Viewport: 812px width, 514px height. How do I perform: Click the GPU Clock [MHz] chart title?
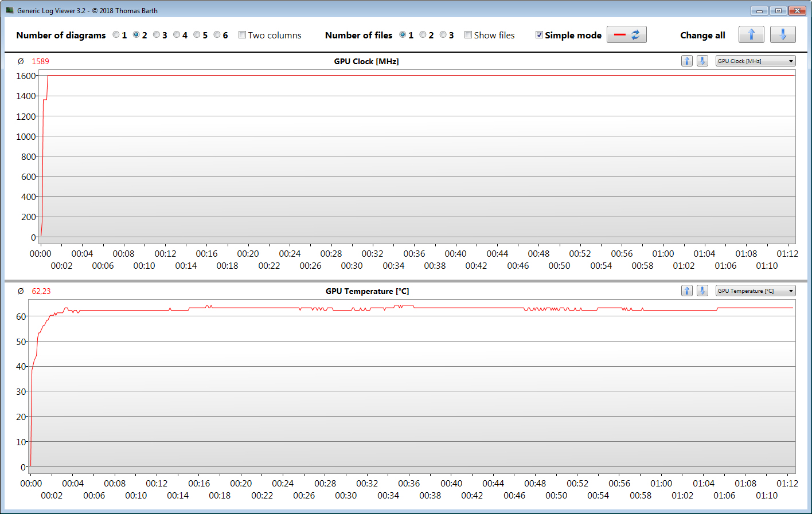click(366, 61)
